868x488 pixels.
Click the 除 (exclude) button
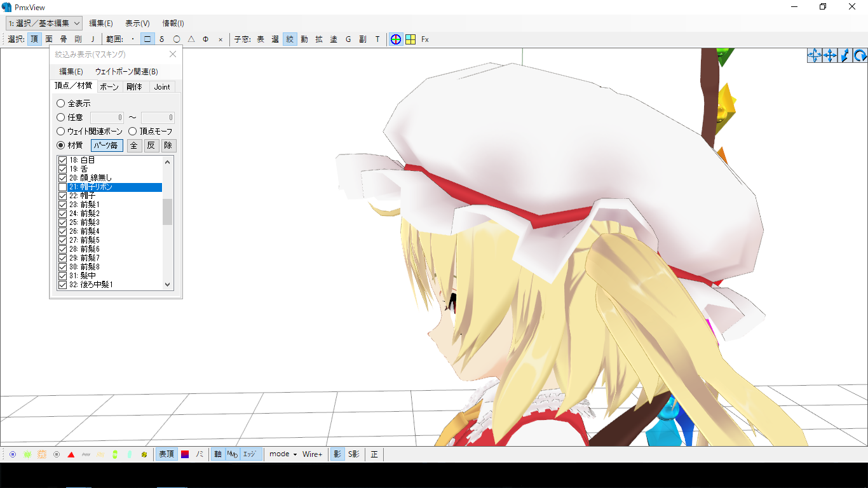168,146
